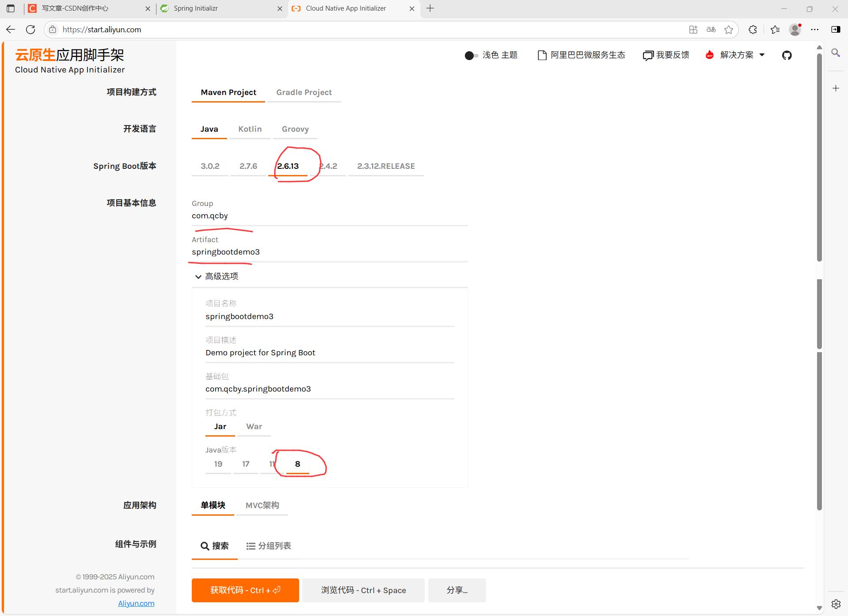Viewport: 848px width, 616px height.
Task: Click the Artifact input field
Action: [x=330, y=252]
